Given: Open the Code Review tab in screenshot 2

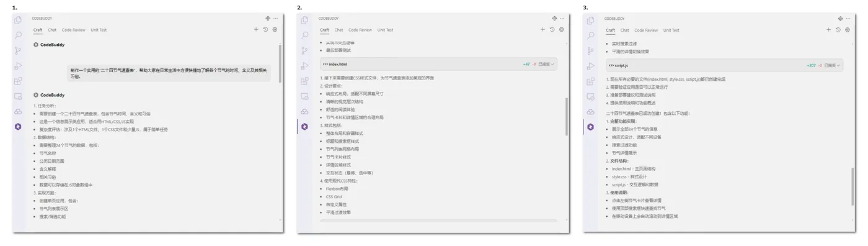Looking at the screenshot, I should [x=360, y=30].
